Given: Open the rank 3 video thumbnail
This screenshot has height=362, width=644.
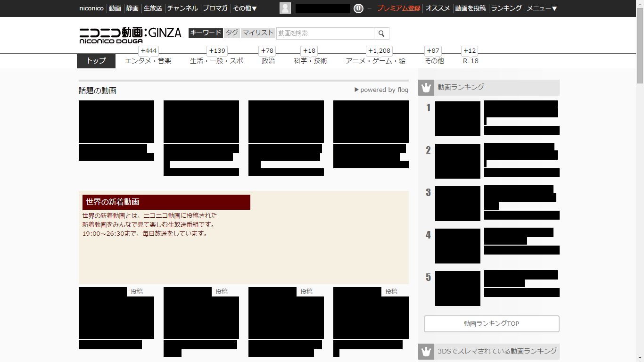Looking at the screenshot, I should 458,204.
